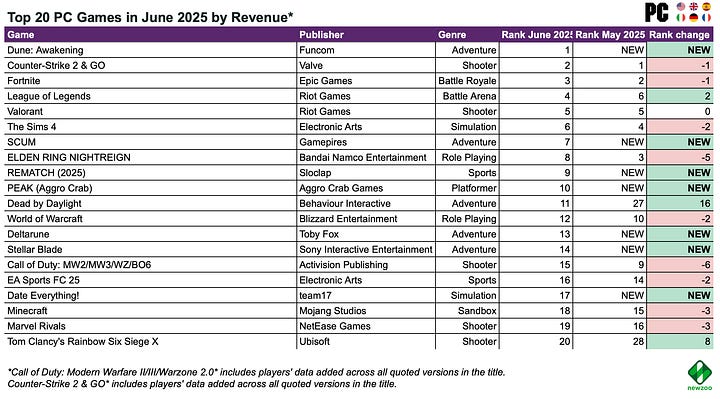Viewport: 720px width, 399px height.
Task: Click the Valve publisher cell
Action: [x=366, y=65]
